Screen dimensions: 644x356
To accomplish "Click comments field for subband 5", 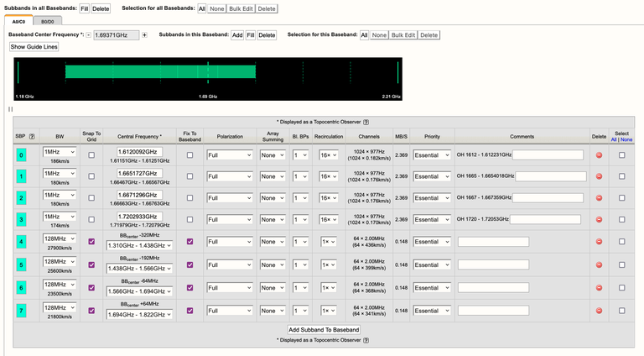I will [493, 264].
